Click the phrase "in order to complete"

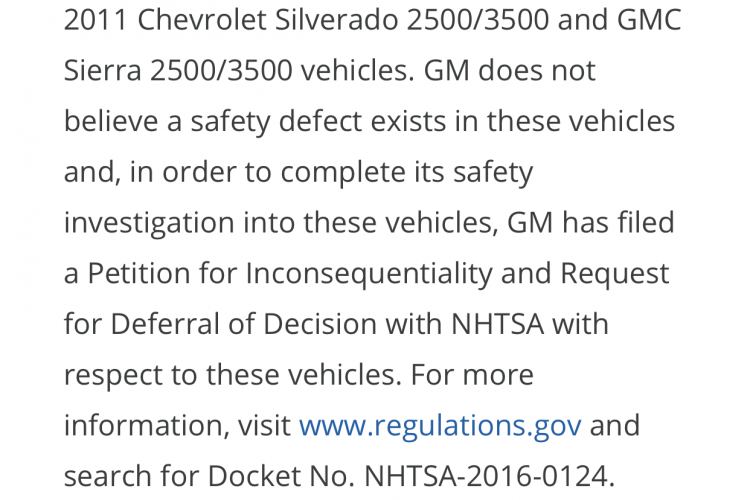point(267,172)
